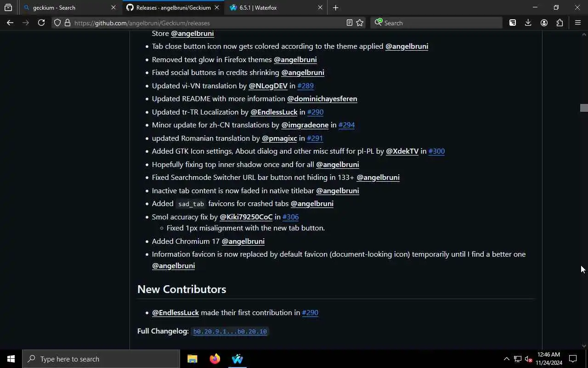The width and height of the screenshot is (588, 368).
Task: Click @angelbruni after Added Chromium 17
Action: 243,241
